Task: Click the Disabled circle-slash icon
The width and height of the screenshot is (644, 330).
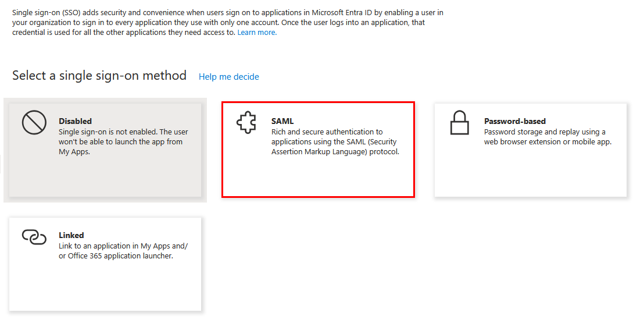Action: pos(34,123)
